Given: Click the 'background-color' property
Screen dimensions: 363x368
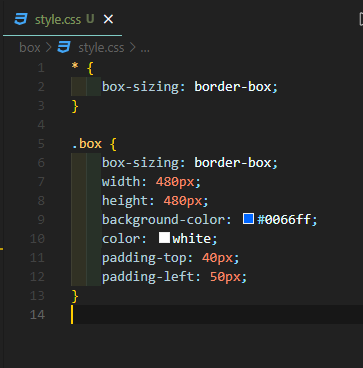Looking at the screenshot, I should tap(163, 220).
